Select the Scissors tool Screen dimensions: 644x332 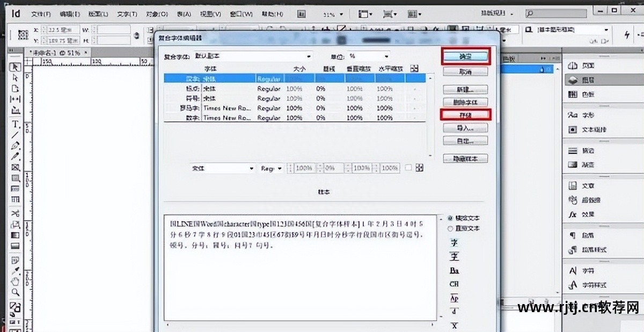[x=16, y=214]
